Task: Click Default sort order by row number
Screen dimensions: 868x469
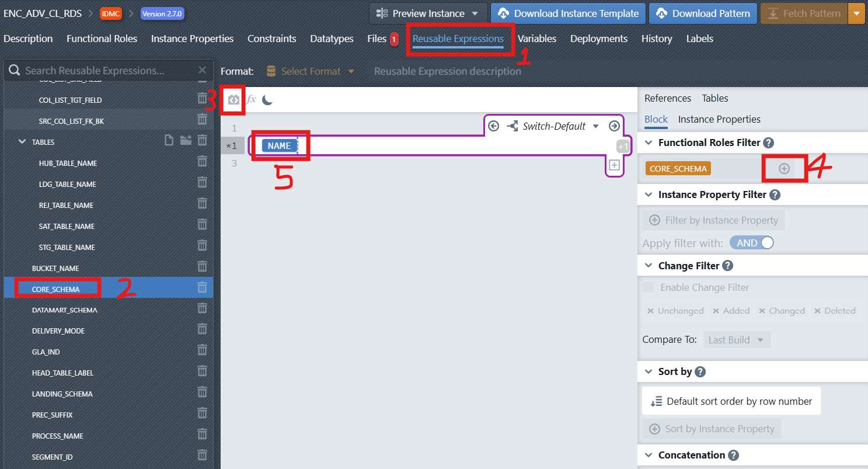Action: tap(731, 401)
